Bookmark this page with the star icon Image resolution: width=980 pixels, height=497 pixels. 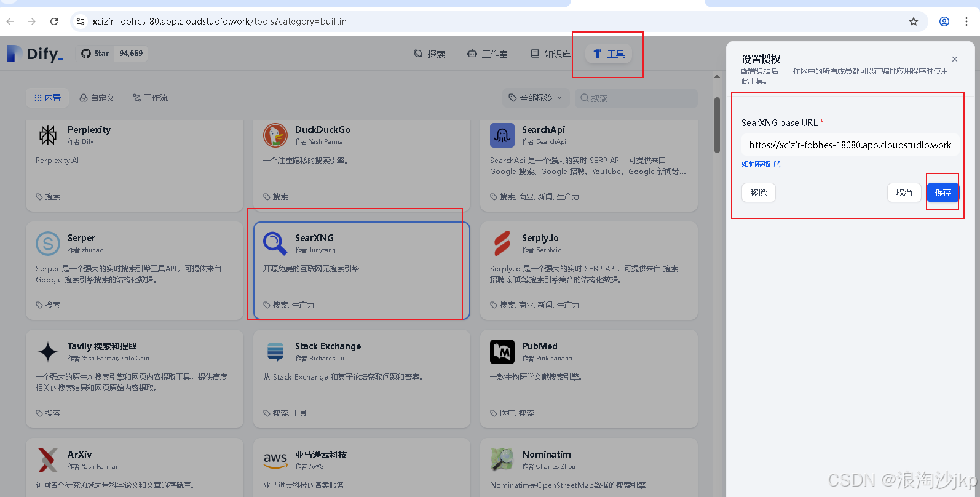pyautogui.click(x=914, y=22)
